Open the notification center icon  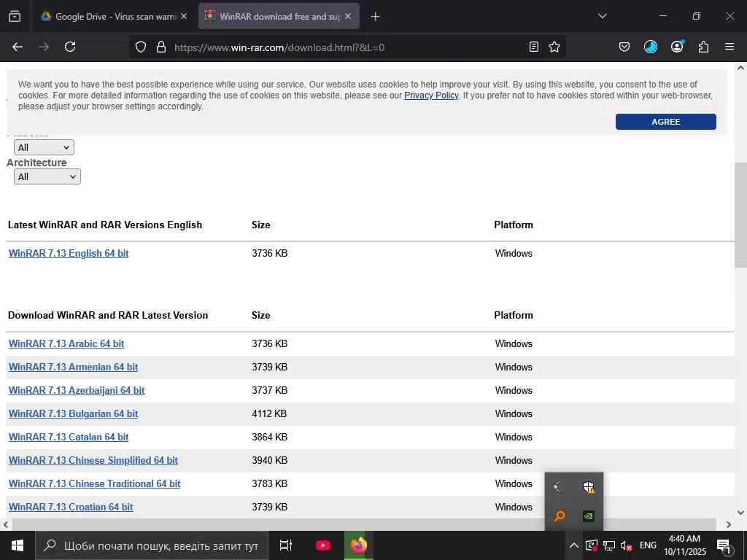tap(724, 545)
